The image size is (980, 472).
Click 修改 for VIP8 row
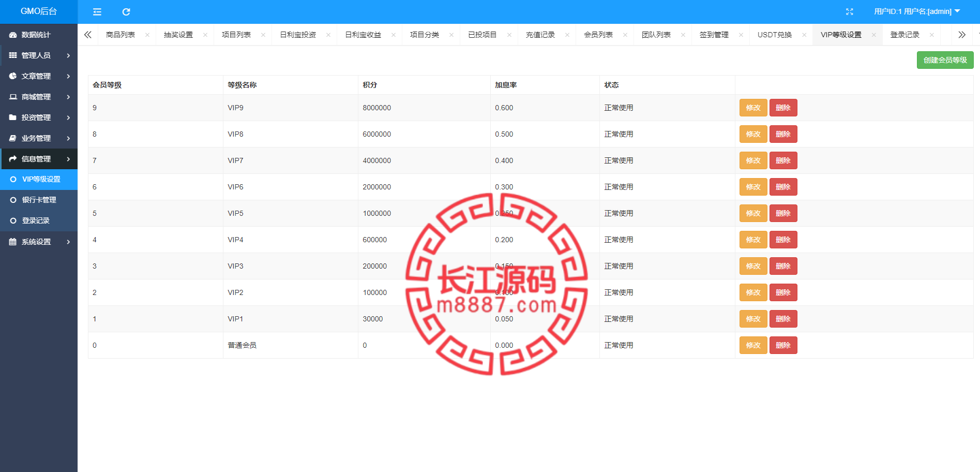[x=753, y=134]
